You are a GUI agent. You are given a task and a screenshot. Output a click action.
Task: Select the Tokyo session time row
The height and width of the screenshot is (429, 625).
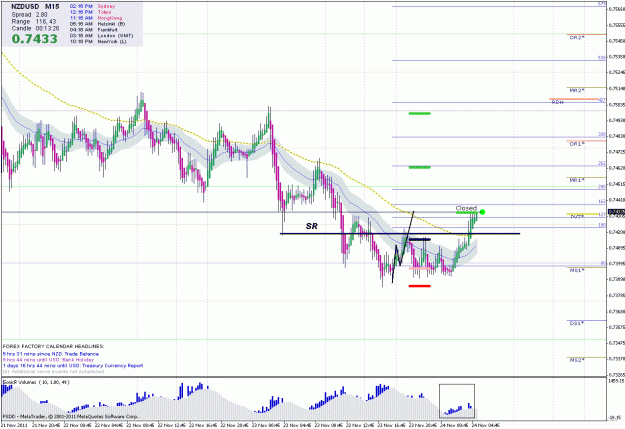(90, 12)
